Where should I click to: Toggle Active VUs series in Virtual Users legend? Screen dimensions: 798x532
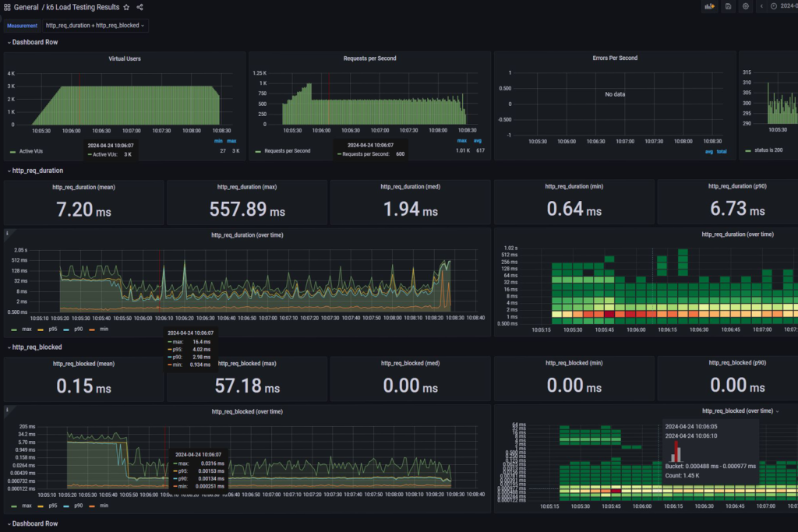33,151
